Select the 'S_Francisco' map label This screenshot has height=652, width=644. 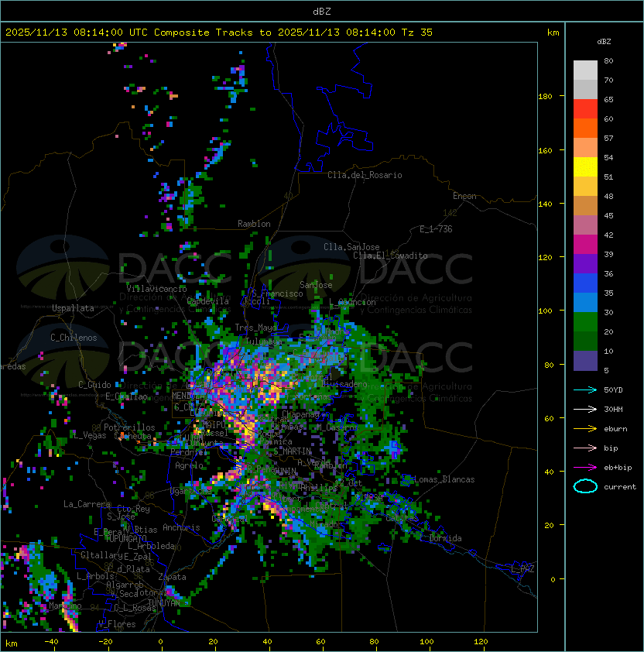pyautogui.click(x=277, y=293)
